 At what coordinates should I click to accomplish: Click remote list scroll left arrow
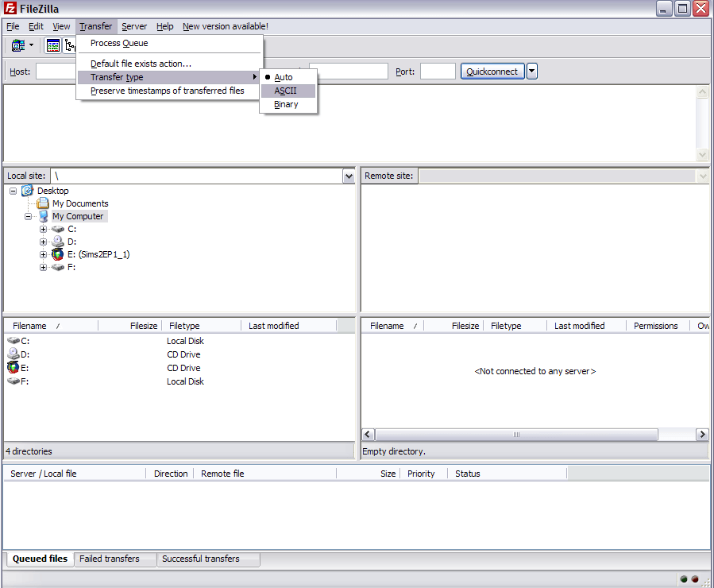coord(368,435)
